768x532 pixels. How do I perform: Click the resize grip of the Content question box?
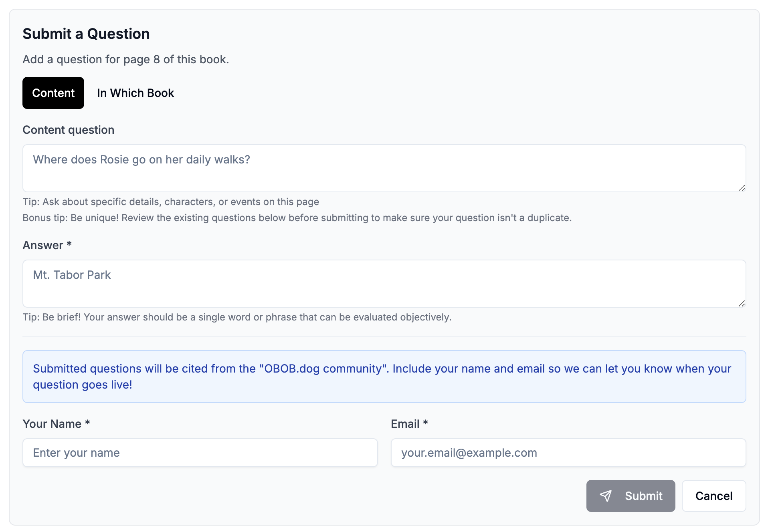pos(742,188)
